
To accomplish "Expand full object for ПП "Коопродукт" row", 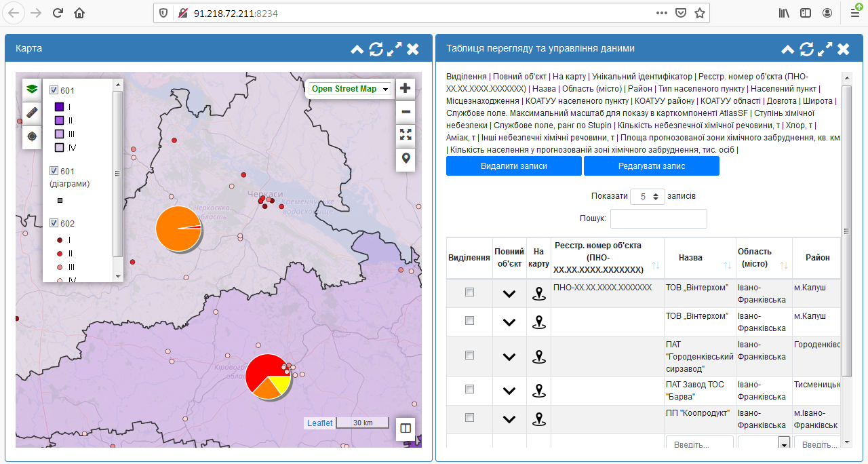I will 509,419.
